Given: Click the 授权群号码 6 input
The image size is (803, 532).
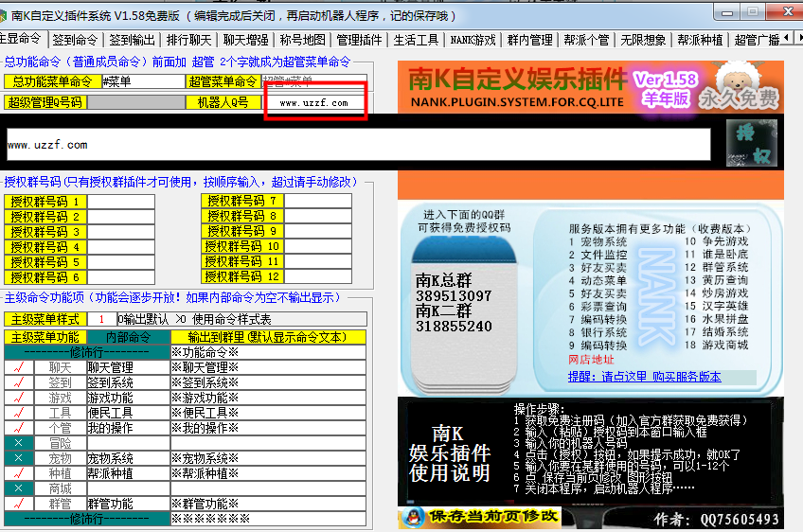Looking at the screenshot, I should click(x=121, y=277).
